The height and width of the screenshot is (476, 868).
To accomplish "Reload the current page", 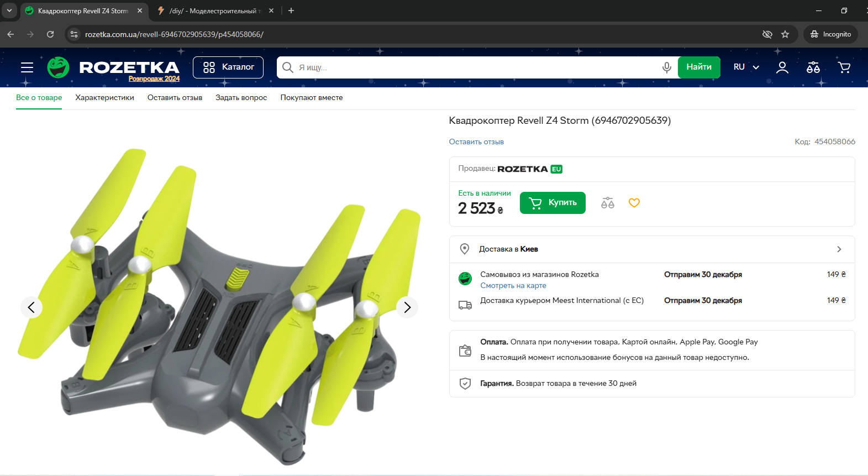I will [50, 34].
